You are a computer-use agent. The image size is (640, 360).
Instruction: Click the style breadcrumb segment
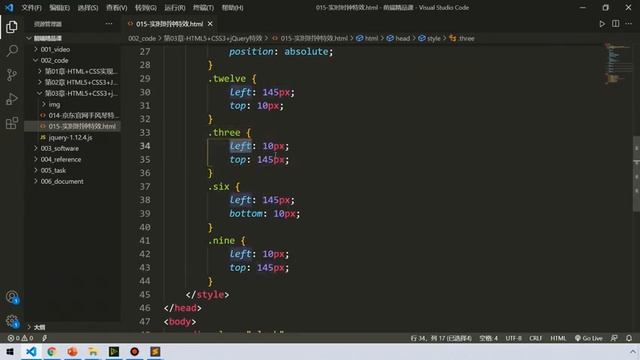coord(429,38)
